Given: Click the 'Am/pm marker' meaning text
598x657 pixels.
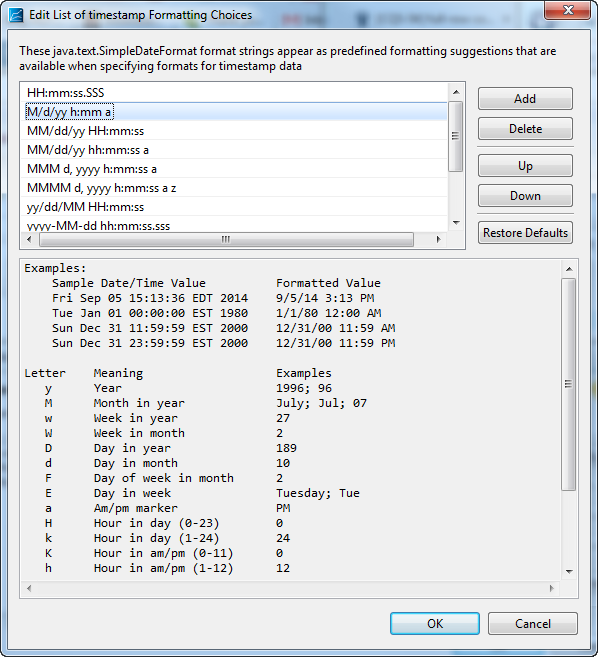Looking at the screenshot, I should coord(136,508).
